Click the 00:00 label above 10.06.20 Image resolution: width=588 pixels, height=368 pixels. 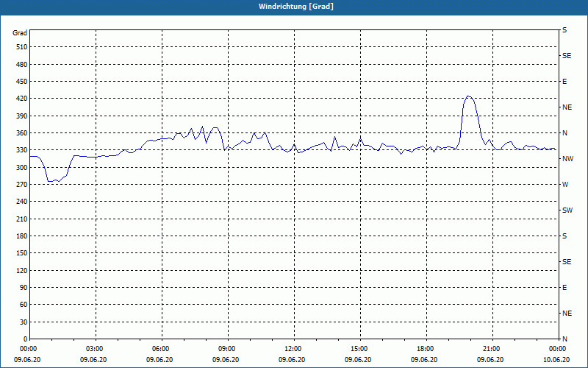(559, 349)
